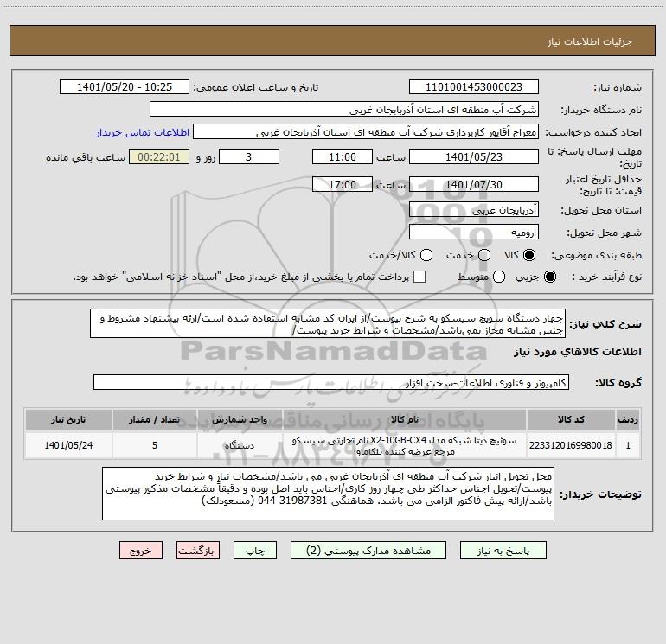Image resolution: width=666 pixels, height=644 pixels.
Task: Click the validity time field 17:00
Action: (343, 184)
